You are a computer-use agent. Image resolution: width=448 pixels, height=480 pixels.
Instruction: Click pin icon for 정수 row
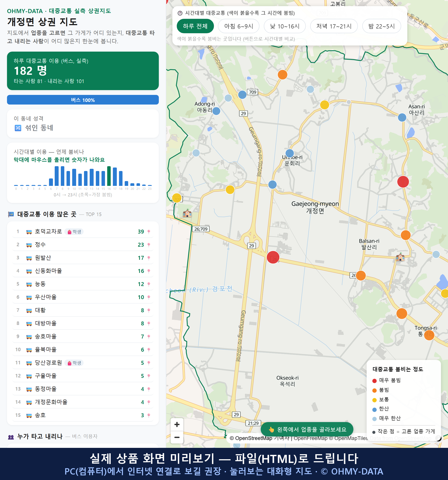pyautogui.click(x=149, y=245)
